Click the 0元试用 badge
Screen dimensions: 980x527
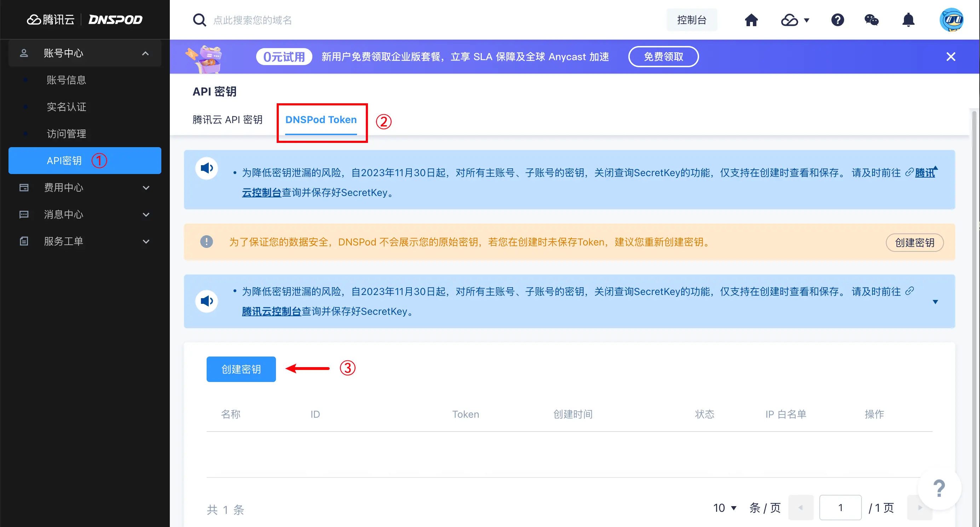pyautogui.click(x=284, y=57)
